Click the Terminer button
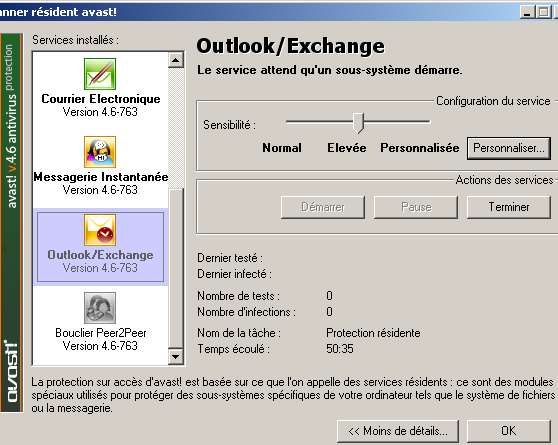 click(509, 207)
